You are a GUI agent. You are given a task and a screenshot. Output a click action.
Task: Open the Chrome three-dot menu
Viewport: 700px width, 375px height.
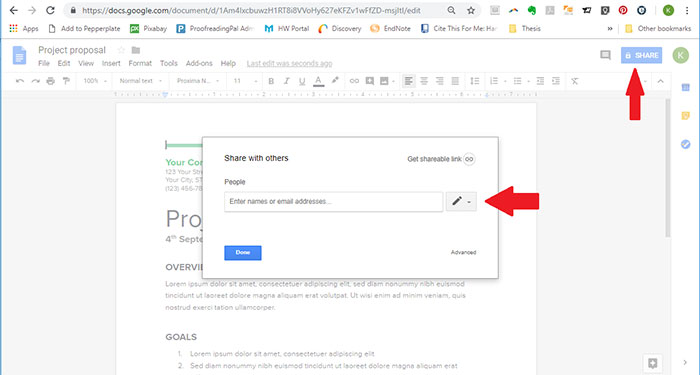[687, 10]
